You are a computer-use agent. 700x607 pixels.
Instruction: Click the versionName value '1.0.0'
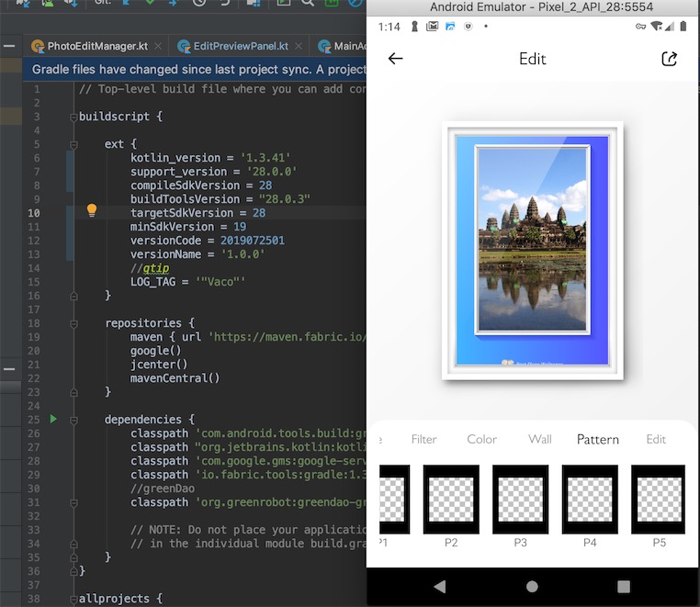pos(243,254)
